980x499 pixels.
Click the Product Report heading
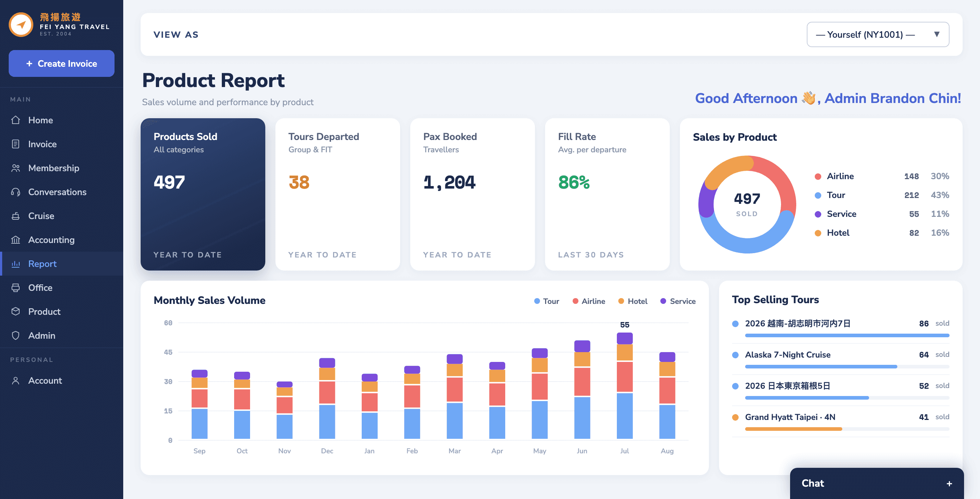[213, 80]
